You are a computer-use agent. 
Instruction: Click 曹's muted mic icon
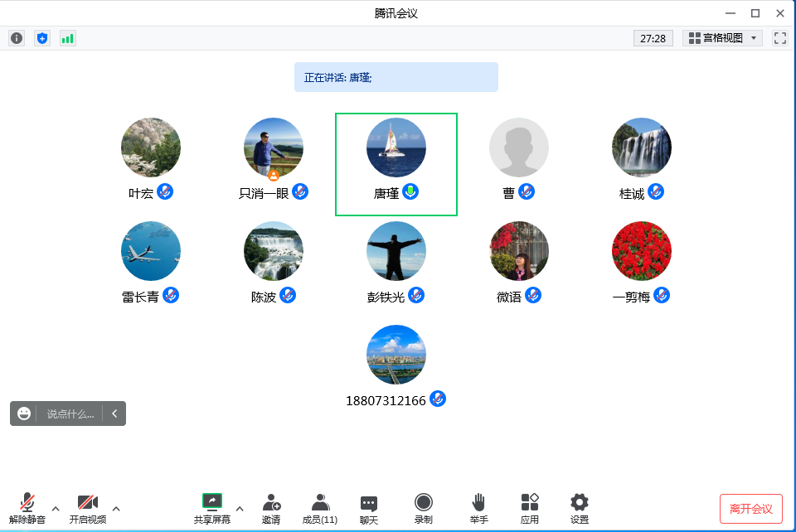click(527, 191)
